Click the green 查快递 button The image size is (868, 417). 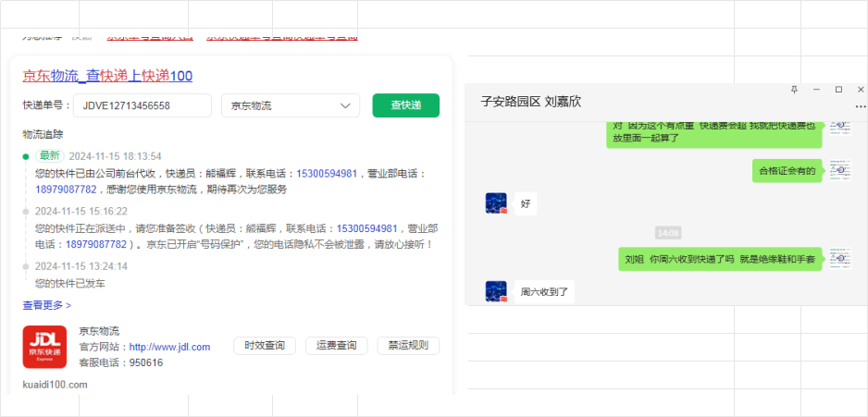click(x=405, y=105)
